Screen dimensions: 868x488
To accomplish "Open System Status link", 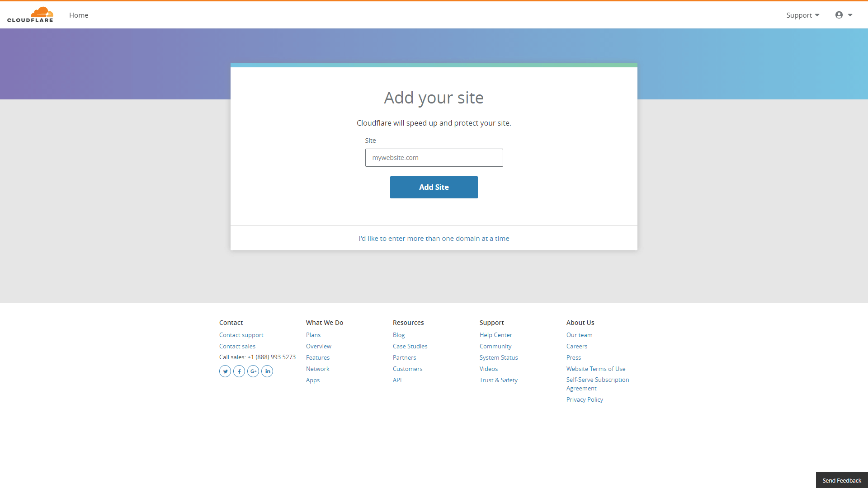I will coord(499,357).
